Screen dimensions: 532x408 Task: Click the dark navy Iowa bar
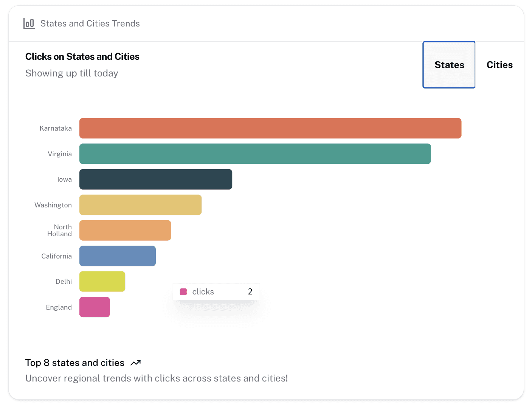pyautogui.click(x=155, y=179)
